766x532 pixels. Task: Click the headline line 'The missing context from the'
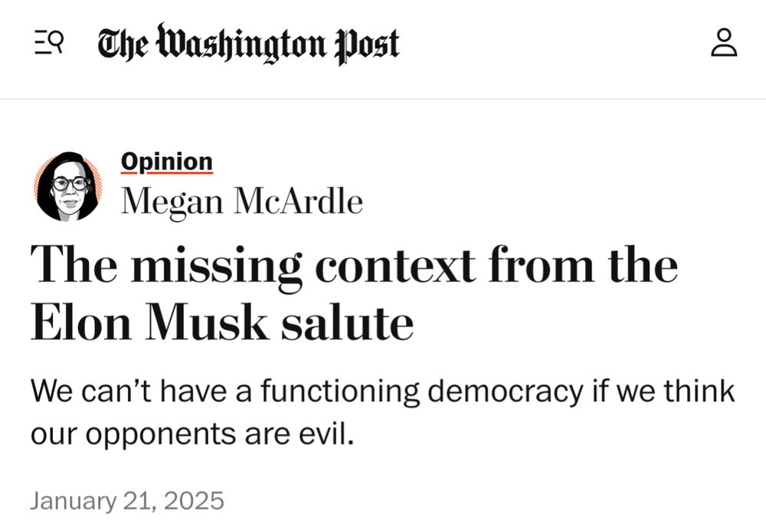tap(354, 265)
